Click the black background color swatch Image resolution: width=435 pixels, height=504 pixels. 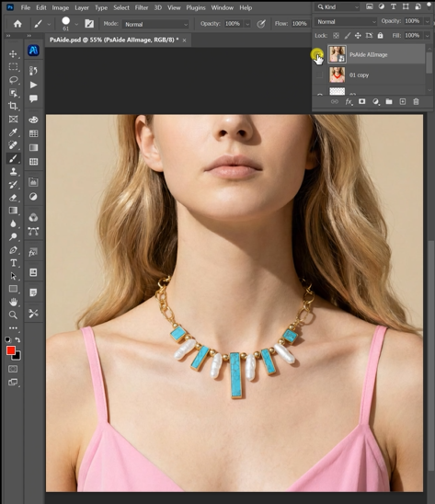pyautogui.click(x=17, y=356)
